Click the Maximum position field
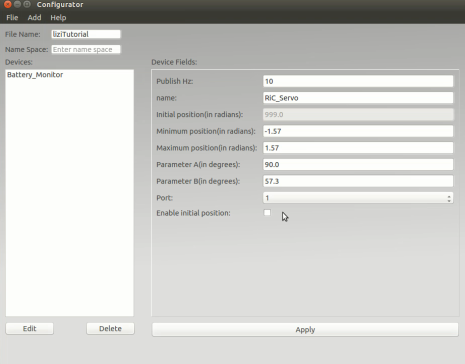Screen dimensions: 465x364 (358, 148)
